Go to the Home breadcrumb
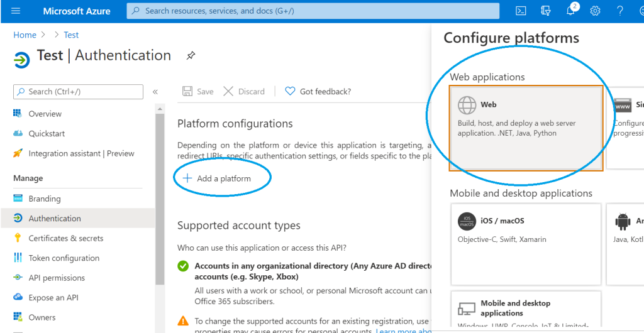The image size is (644, 333). point(25,35)
